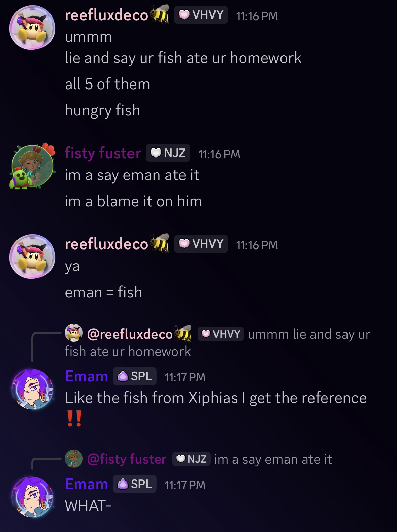Tap the @reefluxdeco mention in the reply preview
The image size is (397, 532).
tap(130, 334)
